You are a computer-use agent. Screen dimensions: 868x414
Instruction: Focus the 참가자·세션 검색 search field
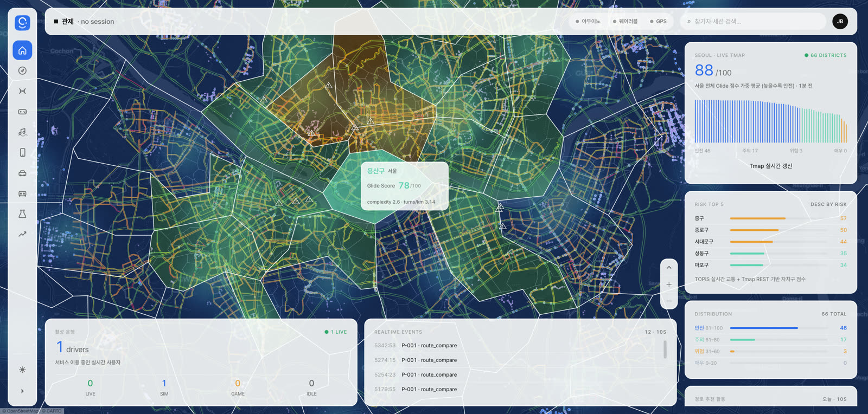tap(753, 22)
